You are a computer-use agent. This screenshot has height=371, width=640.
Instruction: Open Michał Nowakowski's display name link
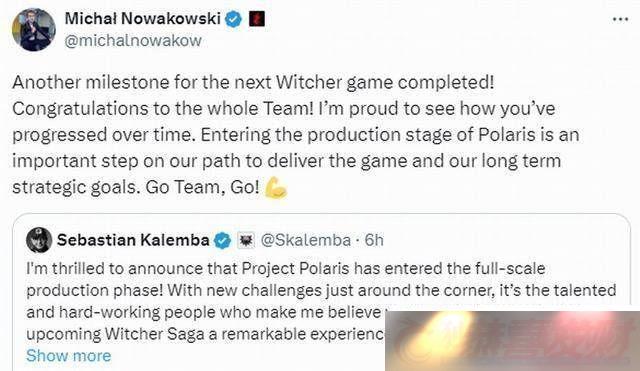pyautogui.click(x=142, y=18)
